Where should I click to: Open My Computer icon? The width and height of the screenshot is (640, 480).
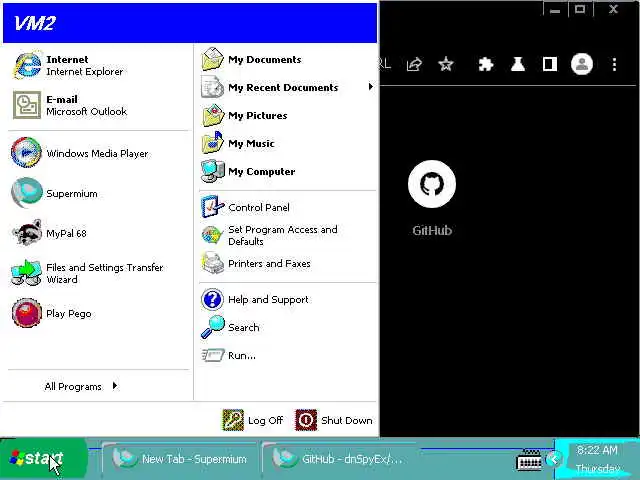213,171
